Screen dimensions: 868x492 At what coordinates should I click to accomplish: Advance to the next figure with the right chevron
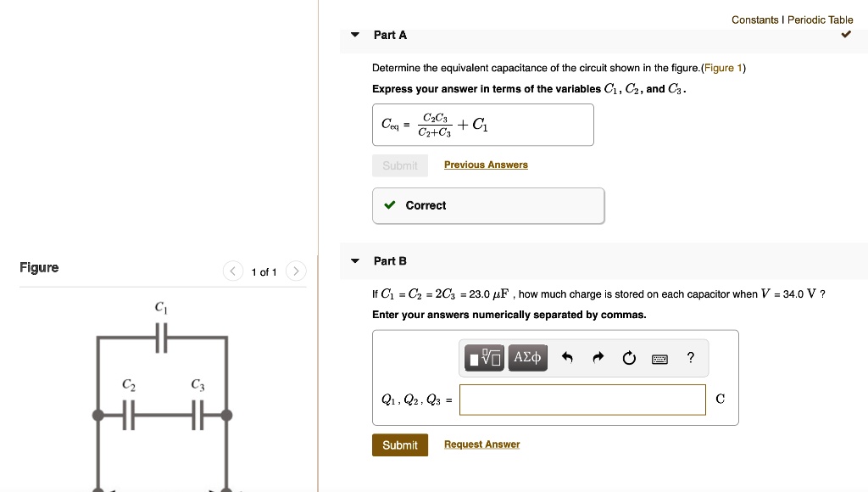tap(295, 271)
